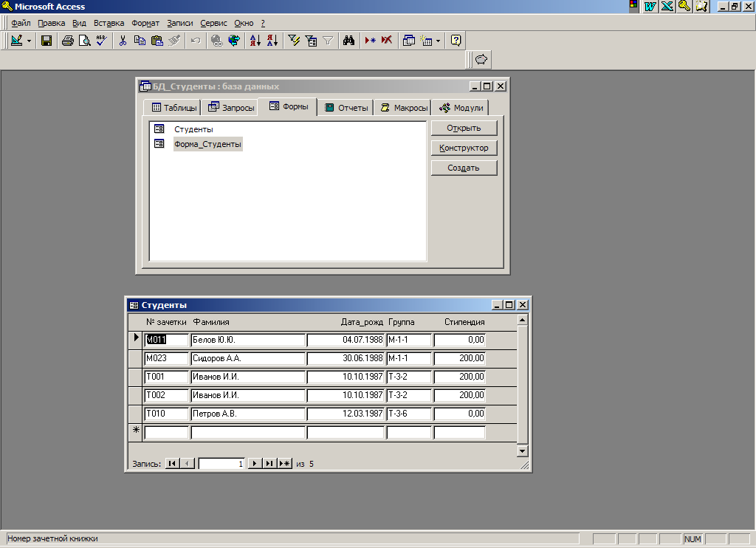Switch to the Макросы tab
Image resolution: width=756 pixels, height=548 pixels.
click(403, 108)
